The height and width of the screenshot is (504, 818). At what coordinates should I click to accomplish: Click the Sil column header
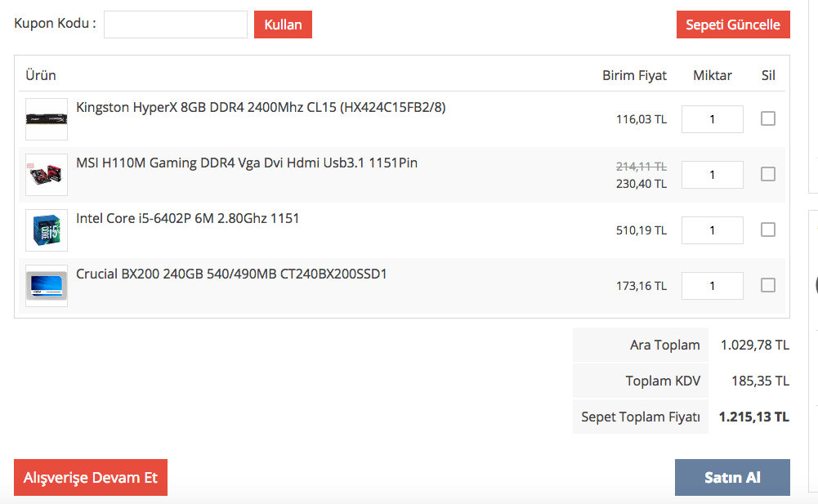pos(768,76)
